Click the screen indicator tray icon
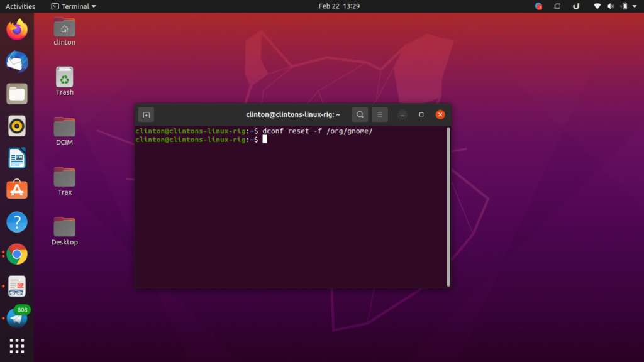Screen dimensions: 644x362 pos(557,6)
